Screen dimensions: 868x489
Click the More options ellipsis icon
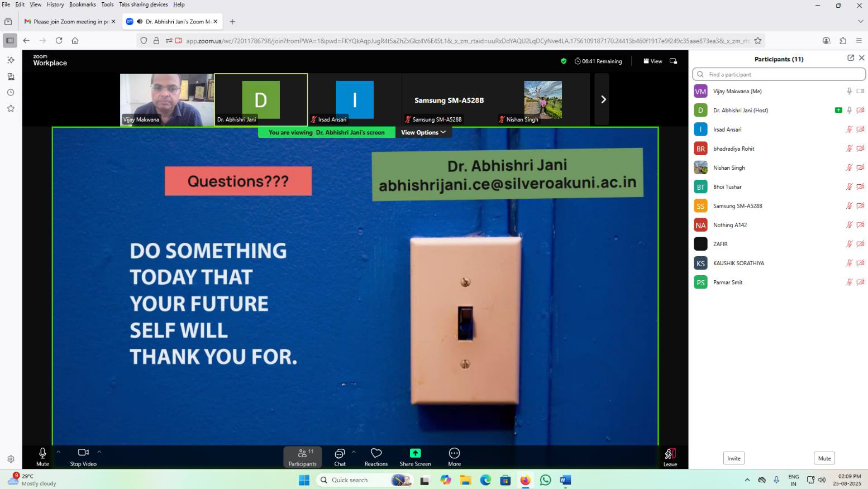(x=454, y=453)
